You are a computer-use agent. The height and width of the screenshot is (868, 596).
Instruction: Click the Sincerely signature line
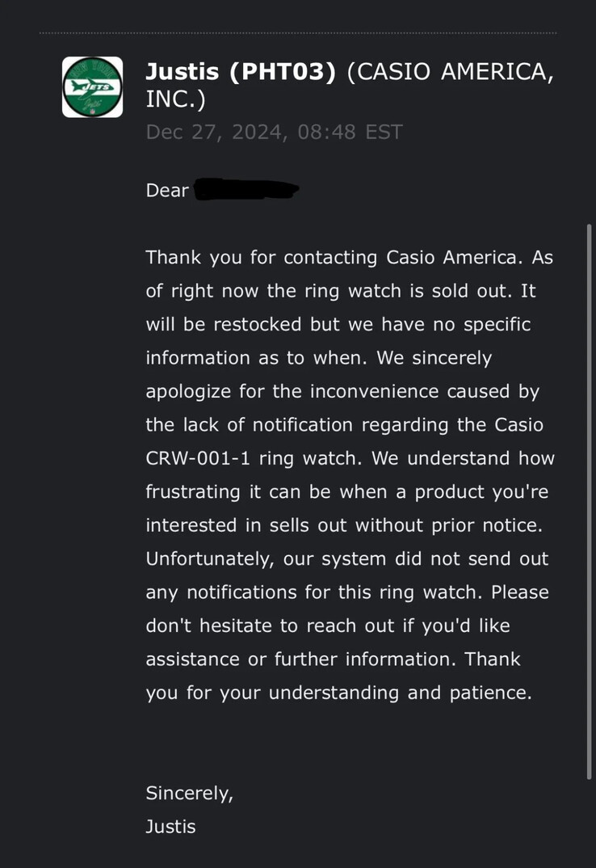[190, 793]
